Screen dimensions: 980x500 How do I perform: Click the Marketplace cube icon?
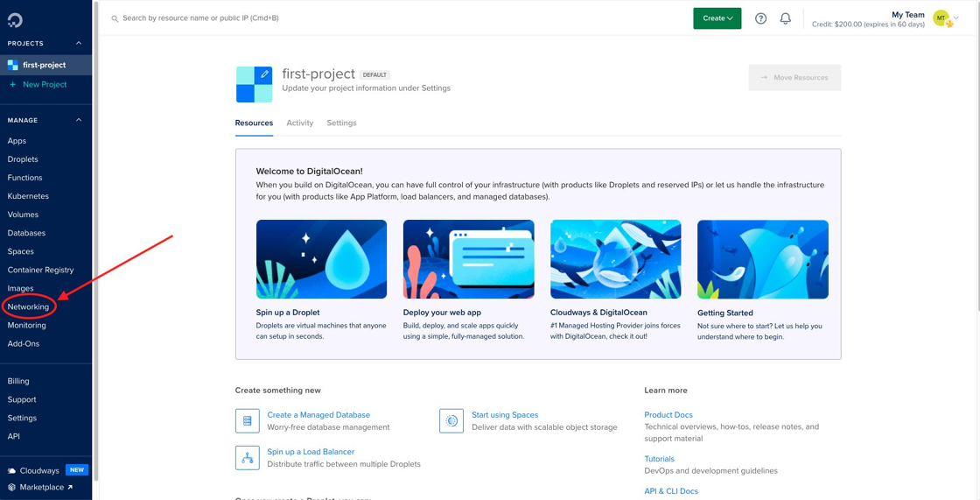click(12, 487)
